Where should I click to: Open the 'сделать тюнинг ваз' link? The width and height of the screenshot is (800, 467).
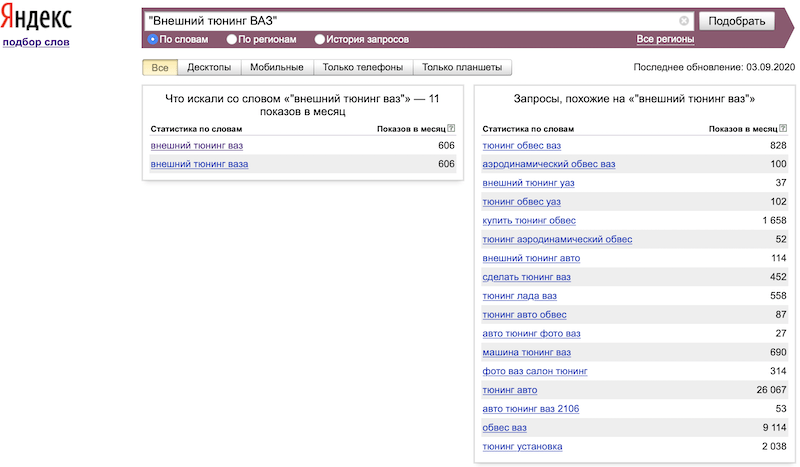(x=527, y=277)
